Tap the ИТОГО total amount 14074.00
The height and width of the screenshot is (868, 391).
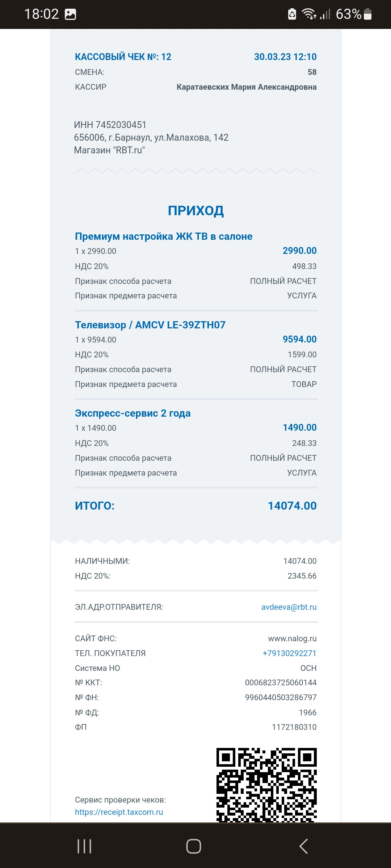(x=292, y=506)
